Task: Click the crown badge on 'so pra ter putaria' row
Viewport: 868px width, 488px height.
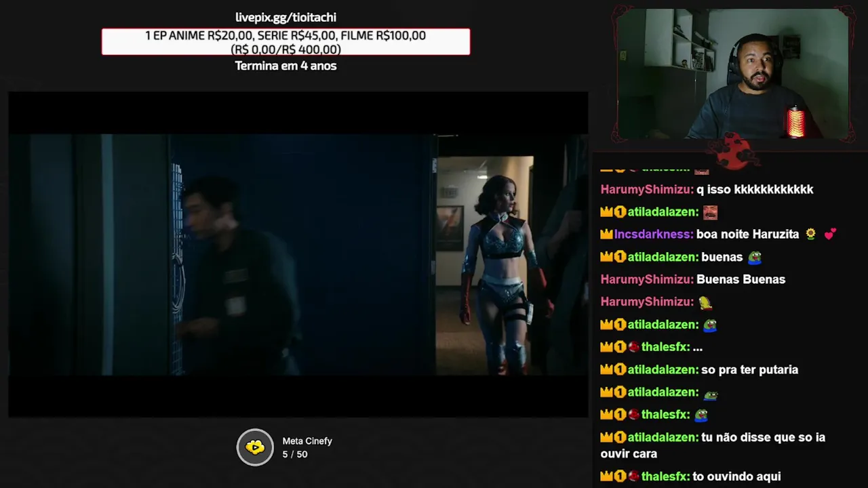Action: point(606,369)
